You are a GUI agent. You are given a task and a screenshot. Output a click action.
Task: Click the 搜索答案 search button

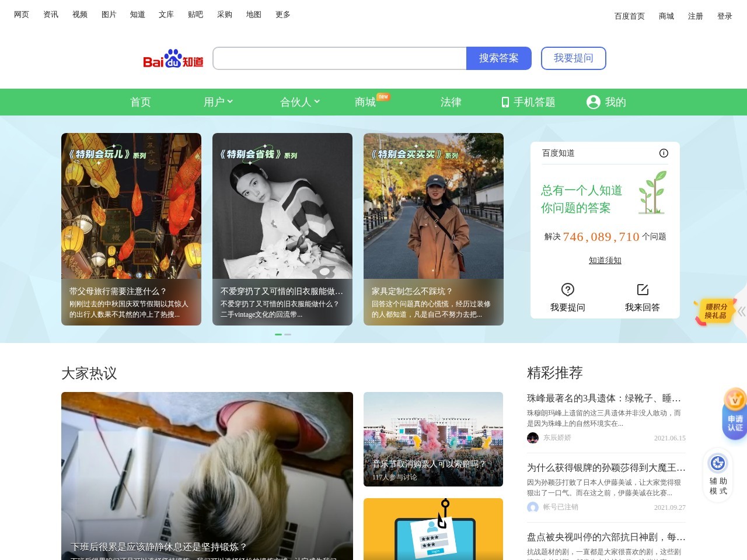click(x=499, y=58)
